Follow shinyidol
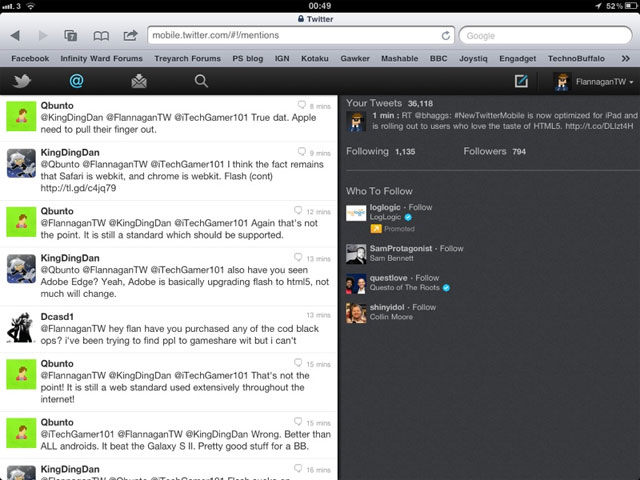The width and height of the screenshot is (640, 480). pyautogui.click(x=424, y=307)
